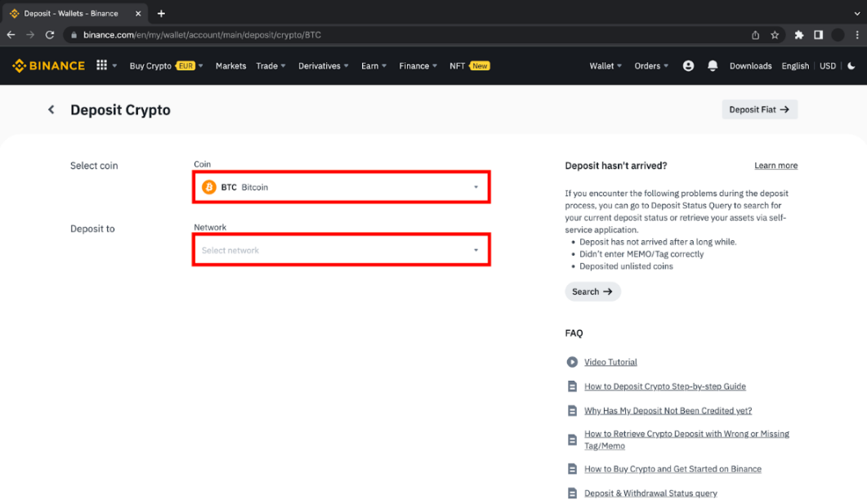
Task: Open the Video Tutorial link
Action: [x=610, y=362]
